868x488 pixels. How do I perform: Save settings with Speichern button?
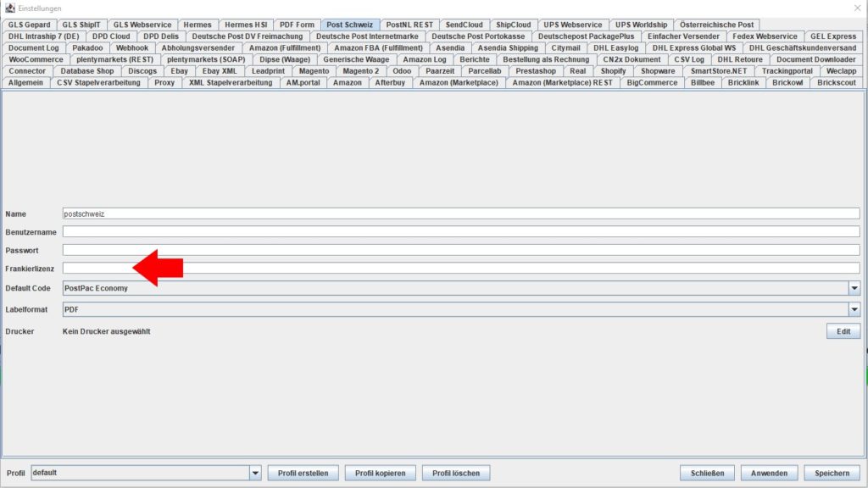pos(832,473)
